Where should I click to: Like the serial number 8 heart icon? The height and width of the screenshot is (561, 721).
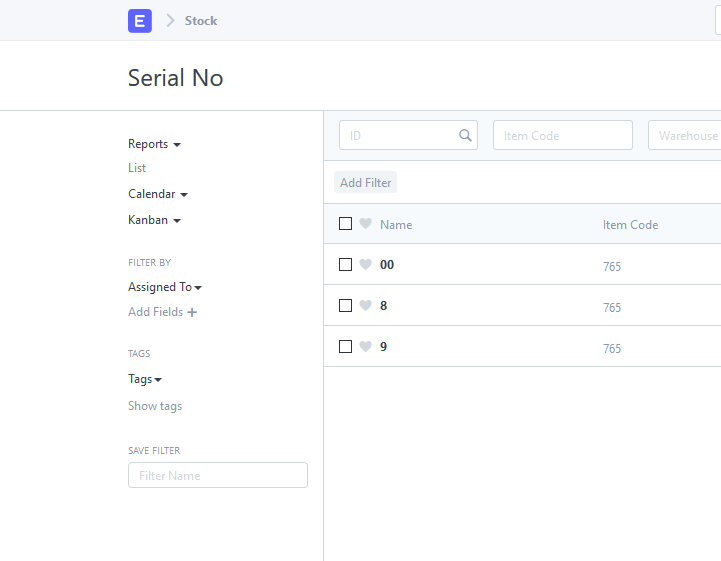366,305
